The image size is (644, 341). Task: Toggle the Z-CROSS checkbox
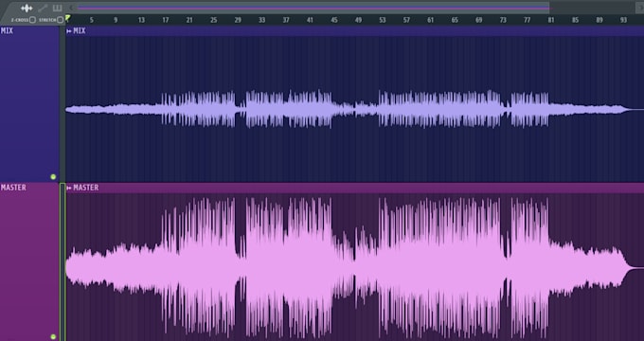point(32,20)
